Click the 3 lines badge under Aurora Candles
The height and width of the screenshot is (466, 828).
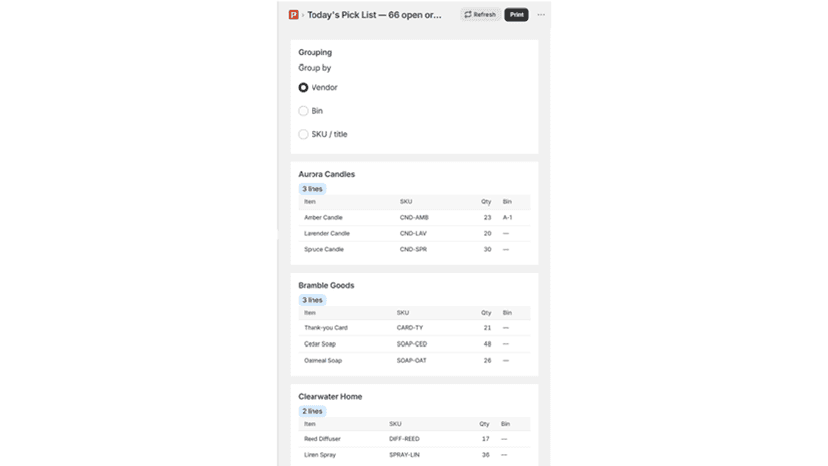pos(312,189)
